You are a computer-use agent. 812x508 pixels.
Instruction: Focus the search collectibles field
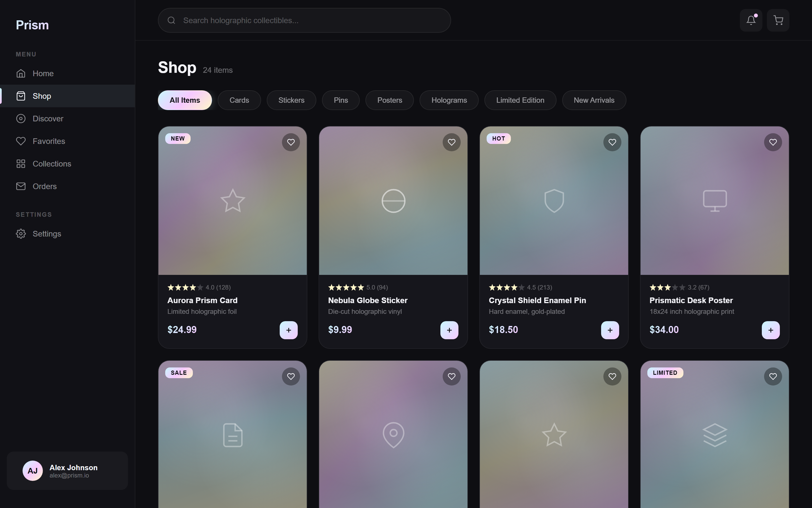(304, 21)
